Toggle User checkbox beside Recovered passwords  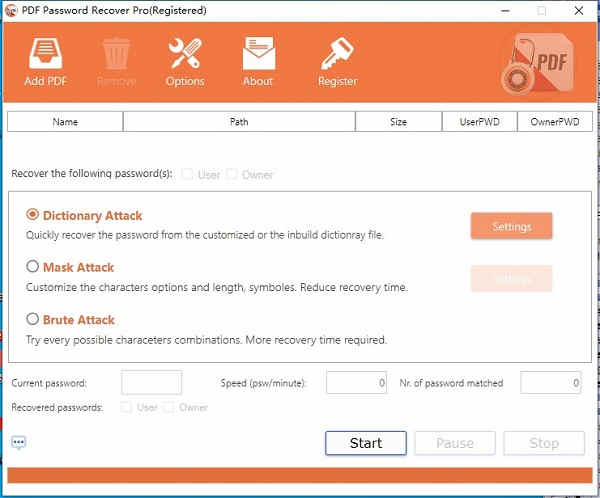pyautogui.click(x=126, y=407)
